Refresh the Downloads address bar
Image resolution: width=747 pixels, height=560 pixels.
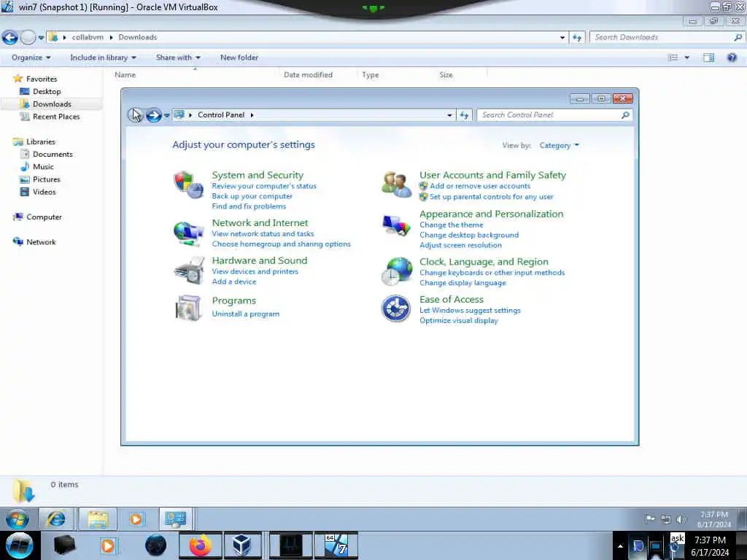577,37
